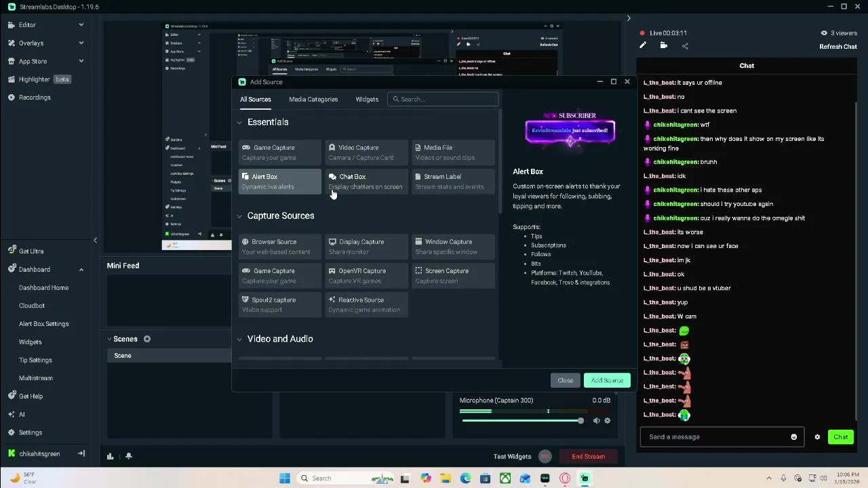Screen dimensions: 868x488
Task: Collapse the Capture Sources section
Action: pos(239,216)
